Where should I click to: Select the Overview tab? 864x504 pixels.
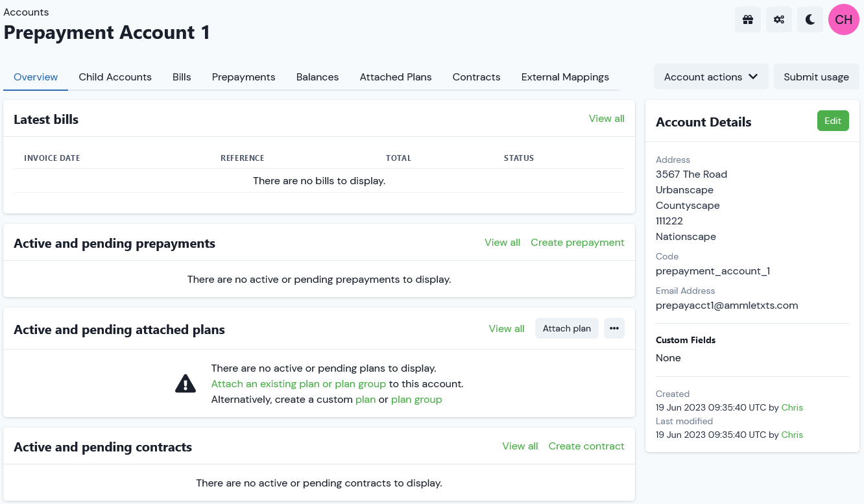pyautogui.click(x=36, y=77)
